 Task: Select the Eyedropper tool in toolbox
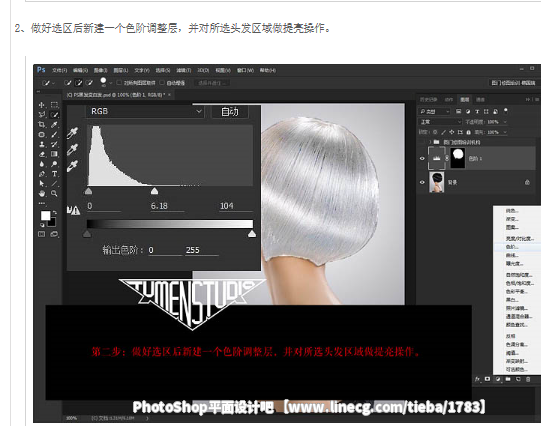[54, 125]
